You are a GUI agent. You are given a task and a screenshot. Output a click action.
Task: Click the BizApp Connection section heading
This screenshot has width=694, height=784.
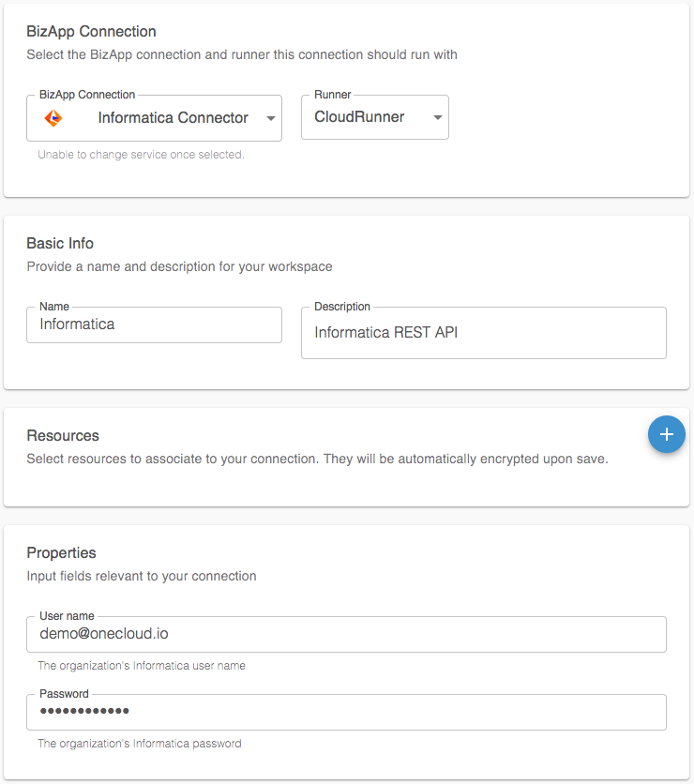coord(92,32)
